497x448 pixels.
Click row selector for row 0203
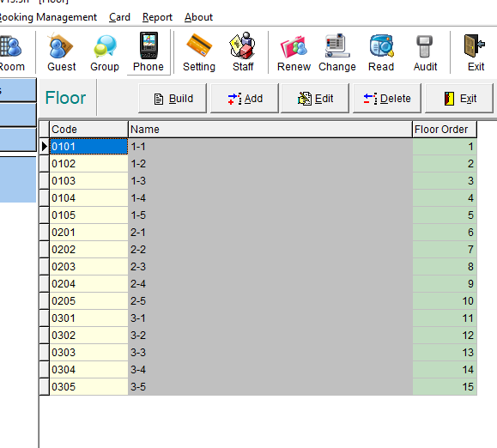coord(45,266)
